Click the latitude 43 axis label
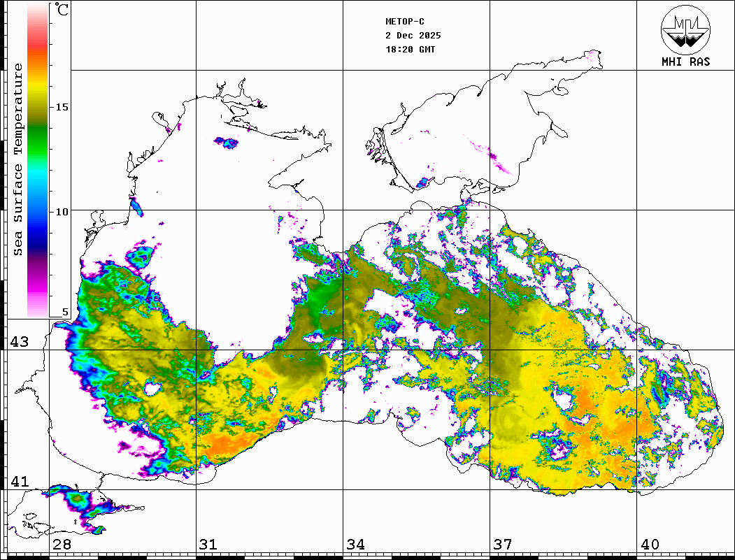735x560 pixels. pos(19,342)
